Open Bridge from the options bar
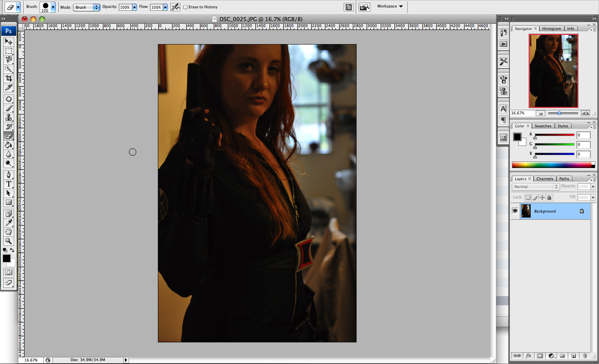This screenshot has width=599, height=364. (364, 7)
